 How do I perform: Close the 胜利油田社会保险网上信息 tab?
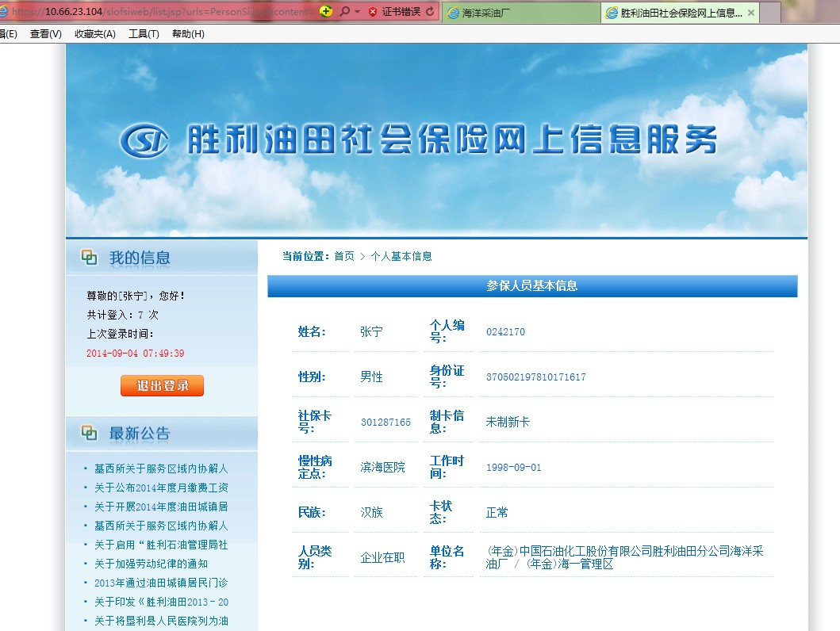point(750,13)
